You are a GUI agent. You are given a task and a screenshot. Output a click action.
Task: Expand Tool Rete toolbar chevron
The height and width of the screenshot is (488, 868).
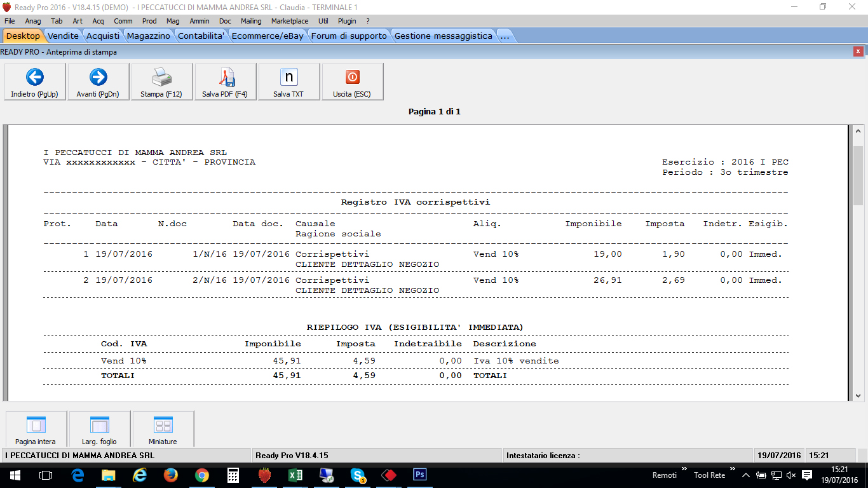pyautogui.click(x=733, y=470)
